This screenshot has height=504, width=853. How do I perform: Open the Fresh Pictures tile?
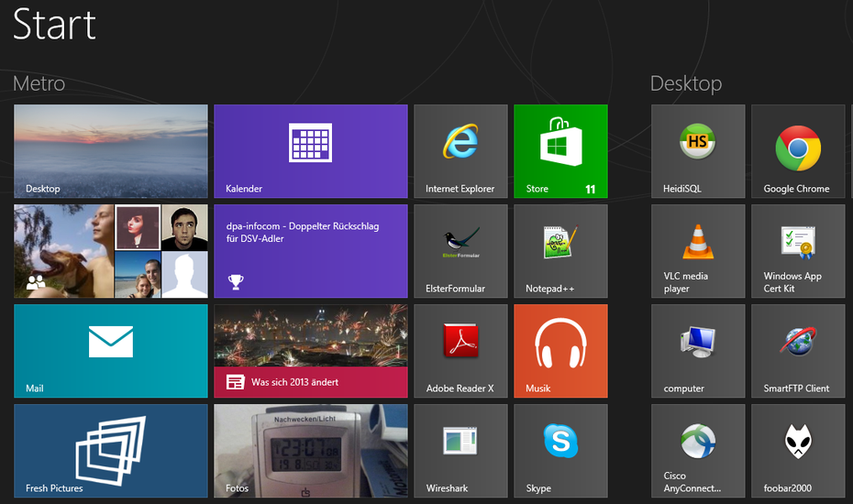click(x=111, y=451)
